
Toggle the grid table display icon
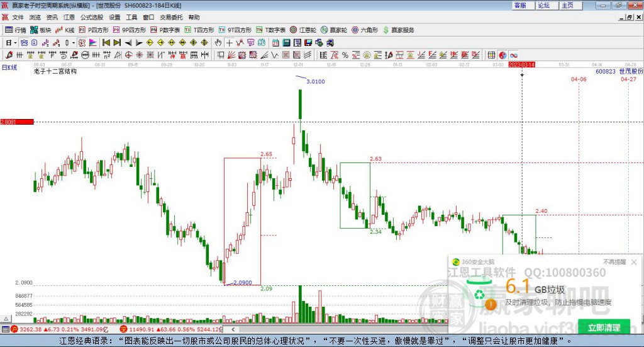[491, 55]
